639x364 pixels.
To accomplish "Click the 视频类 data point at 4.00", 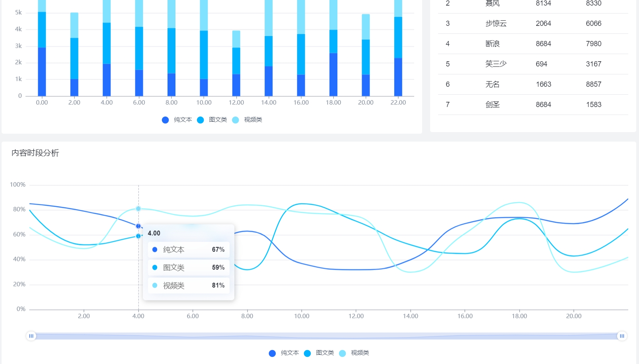I will pos(138,208).
